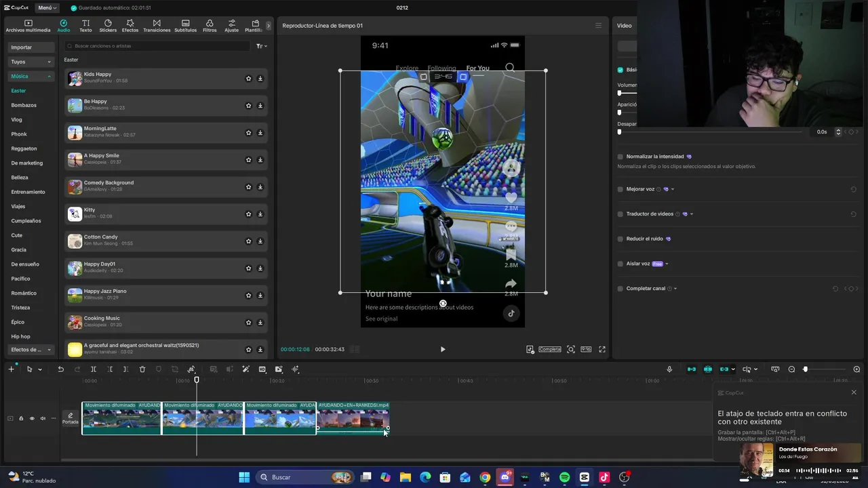
Task: Download the Cotton Candy track
Action: [260, 241]
